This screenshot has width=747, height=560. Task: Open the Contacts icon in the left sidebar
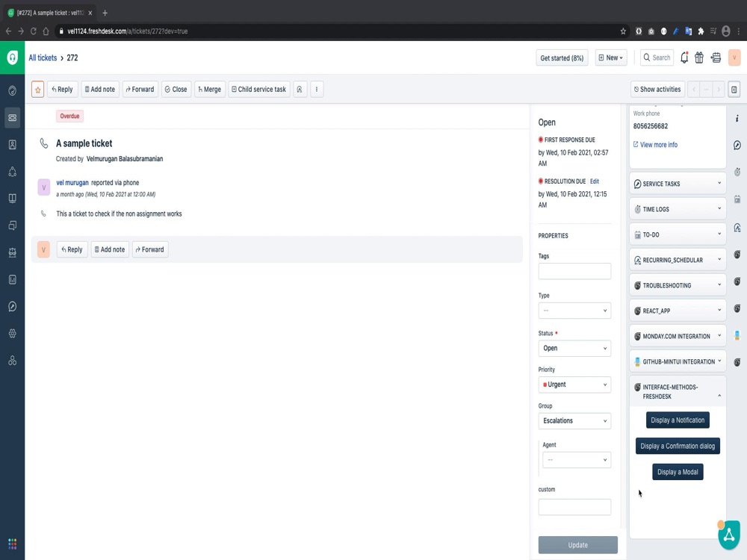[x=13, y=145]
